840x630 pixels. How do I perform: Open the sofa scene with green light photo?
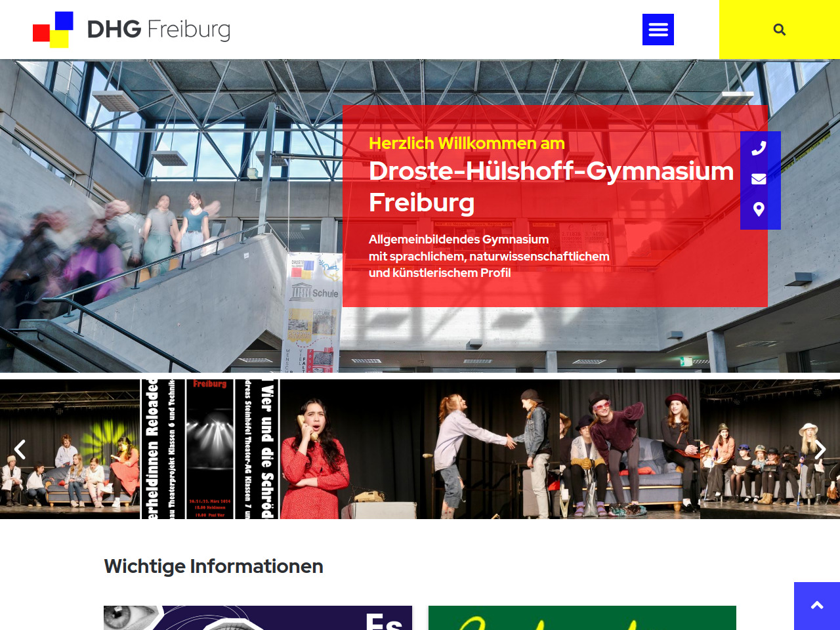click(70, 450)
